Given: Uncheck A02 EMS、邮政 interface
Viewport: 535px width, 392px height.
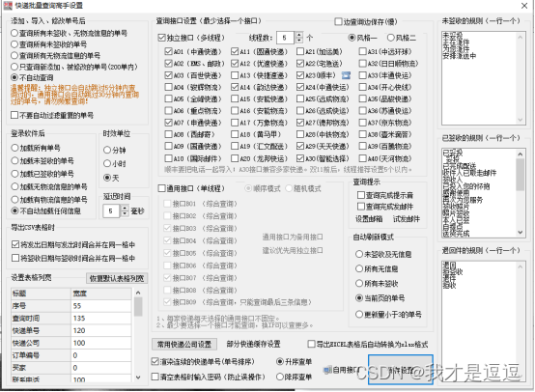Looking at the screenshot, I should [168, 64].
